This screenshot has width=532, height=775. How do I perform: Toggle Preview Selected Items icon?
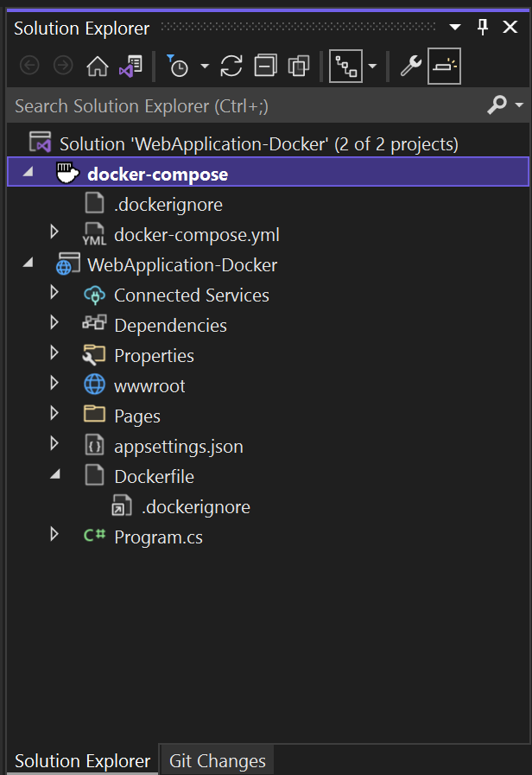point(443,66)
